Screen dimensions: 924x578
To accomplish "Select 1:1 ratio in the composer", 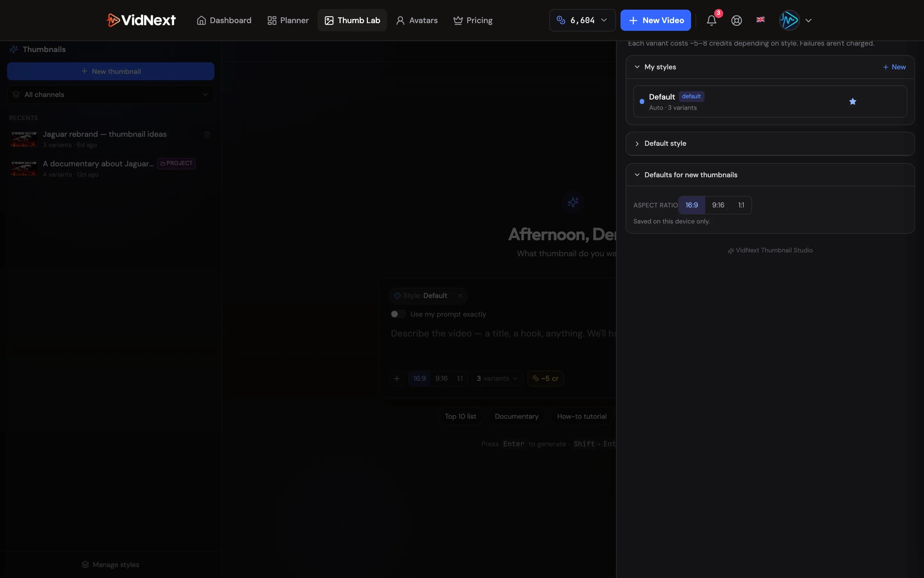I will pyautogui.click(x=460, y=379).
